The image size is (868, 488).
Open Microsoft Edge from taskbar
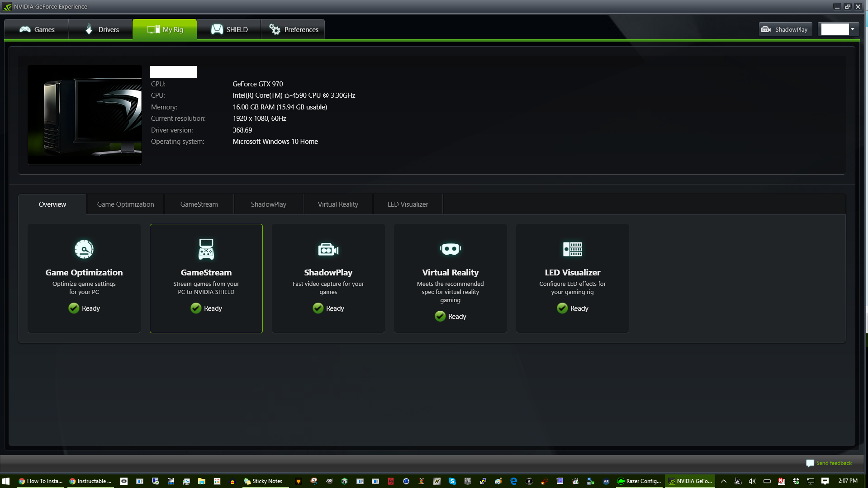tap(514, 481)
